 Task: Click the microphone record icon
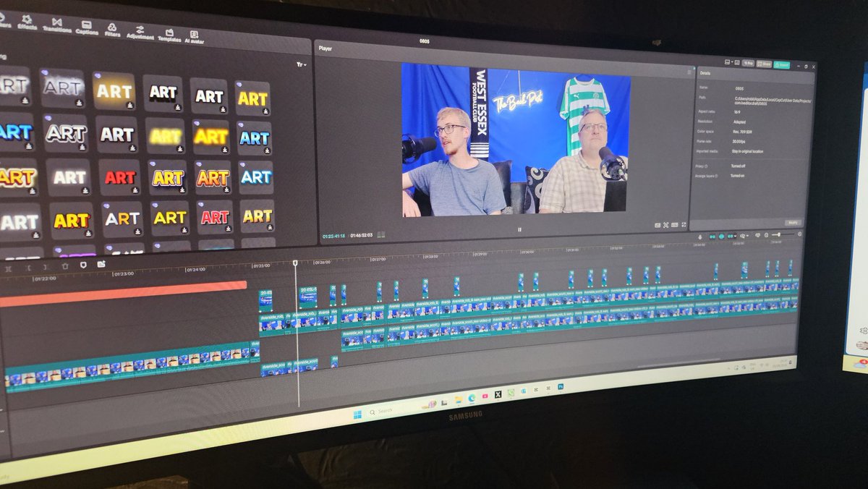click(700, 237)
